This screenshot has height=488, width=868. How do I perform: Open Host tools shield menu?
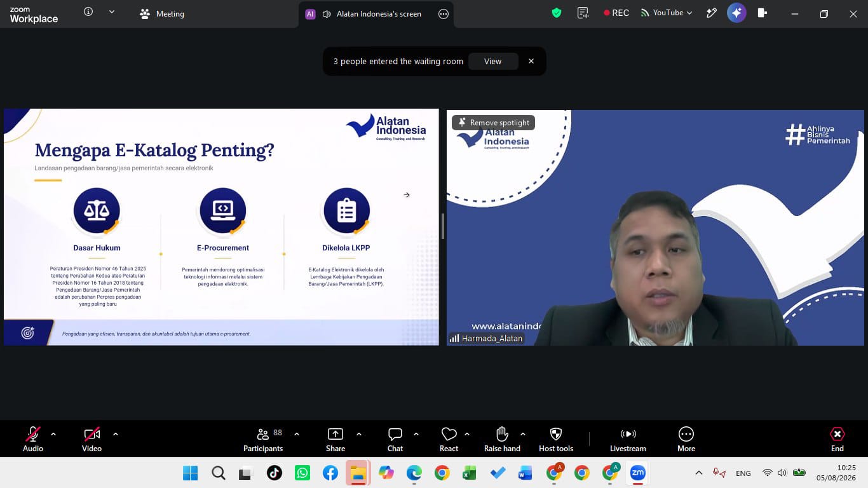click(x=556, y=439)
